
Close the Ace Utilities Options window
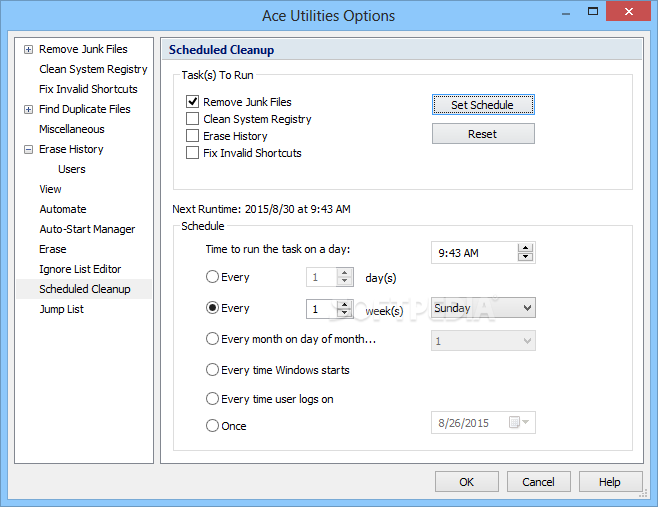click(629, 11)
